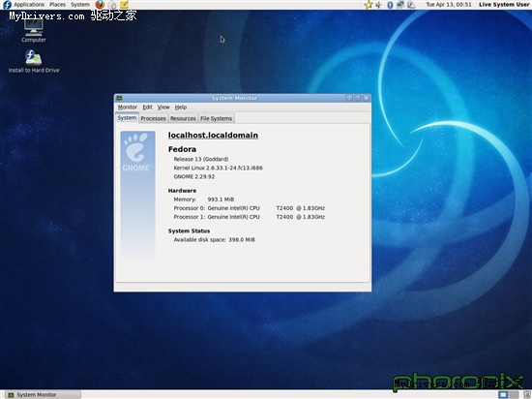Open the Monitor menu in System Monitor
This screenshot has height=399, width=532.
coord(128,107)
